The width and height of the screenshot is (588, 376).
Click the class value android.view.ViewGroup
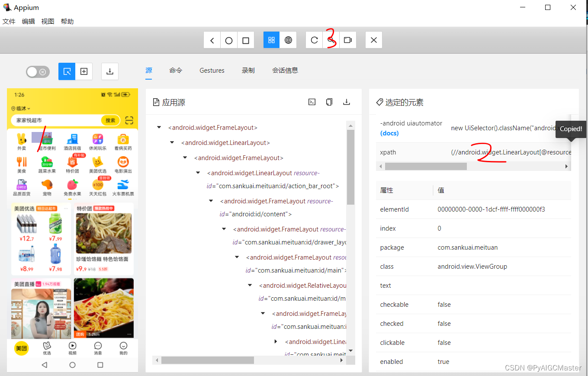(x=472, y=267)
